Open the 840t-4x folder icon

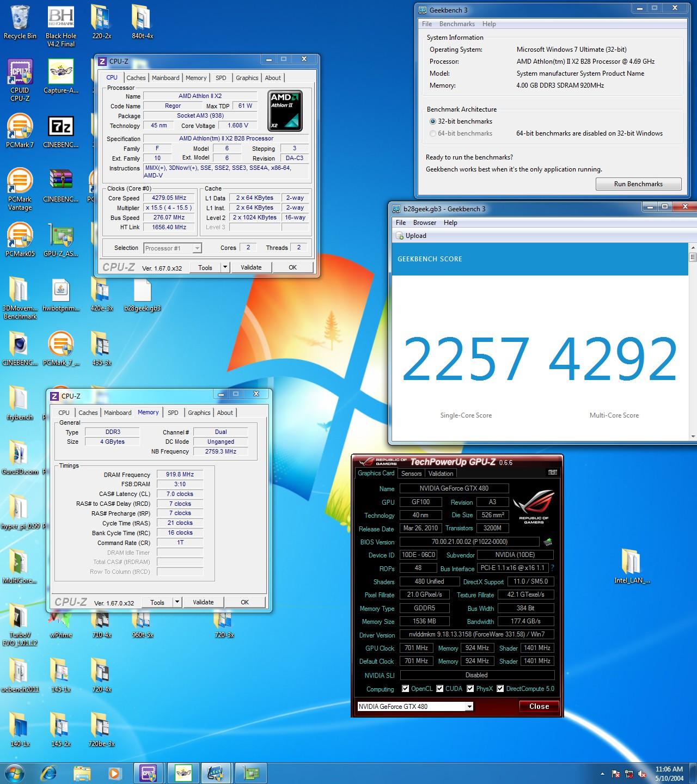142,22
